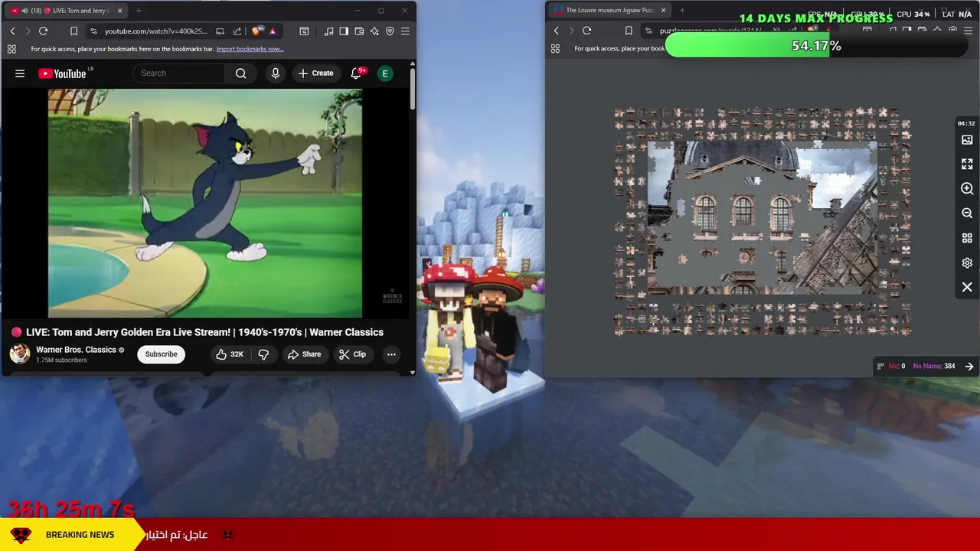Click the Tom and Jerry video player
The height and width of the screenshot is (551, 980).
tap(205, 203)
